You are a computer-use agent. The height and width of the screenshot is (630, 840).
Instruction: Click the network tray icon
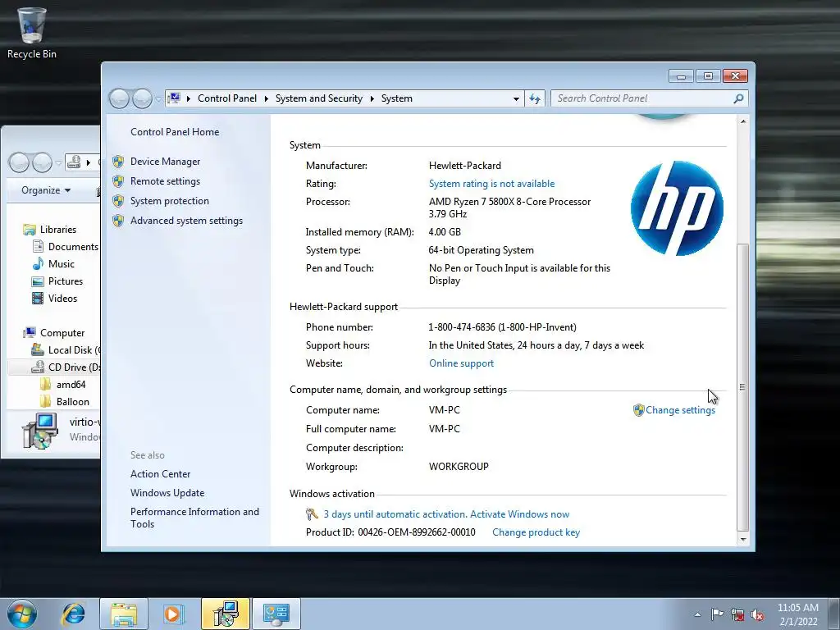pos(737,614)
